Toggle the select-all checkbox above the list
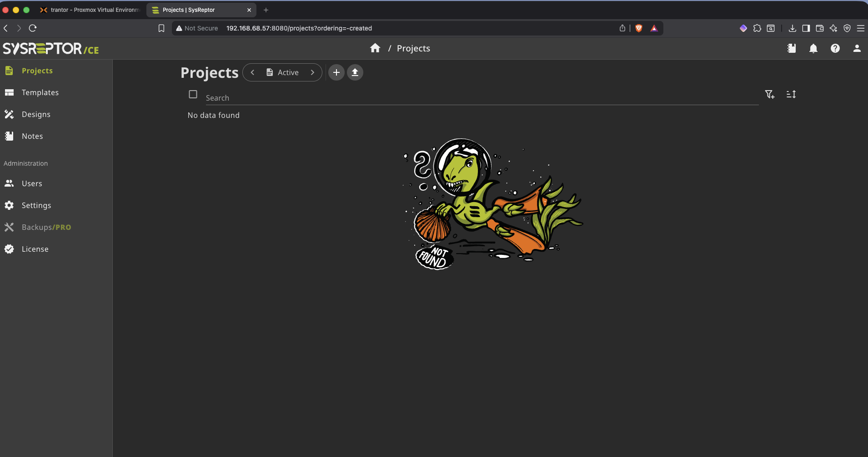868x457 pixels. point(193,94)
